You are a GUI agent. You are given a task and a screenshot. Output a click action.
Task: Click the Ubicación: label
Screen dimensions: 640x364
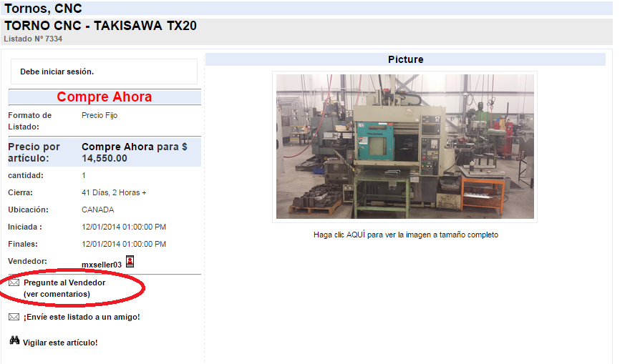coord(28,210)
